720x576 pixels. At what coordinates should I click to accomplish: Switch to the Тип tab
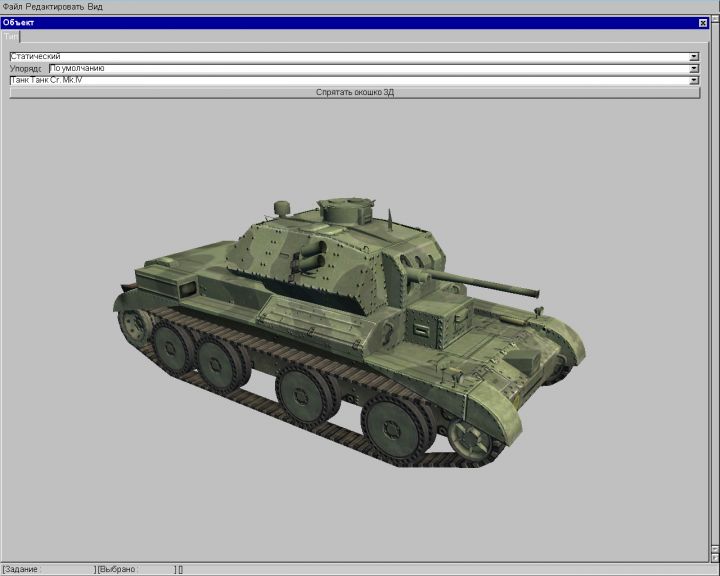pyautogui.click(x=11, y=35)
